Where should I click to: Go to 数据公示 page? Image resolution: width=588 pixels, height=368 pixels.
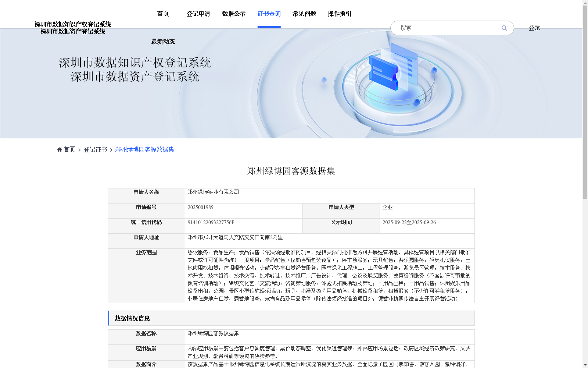[x=234, y=14]
